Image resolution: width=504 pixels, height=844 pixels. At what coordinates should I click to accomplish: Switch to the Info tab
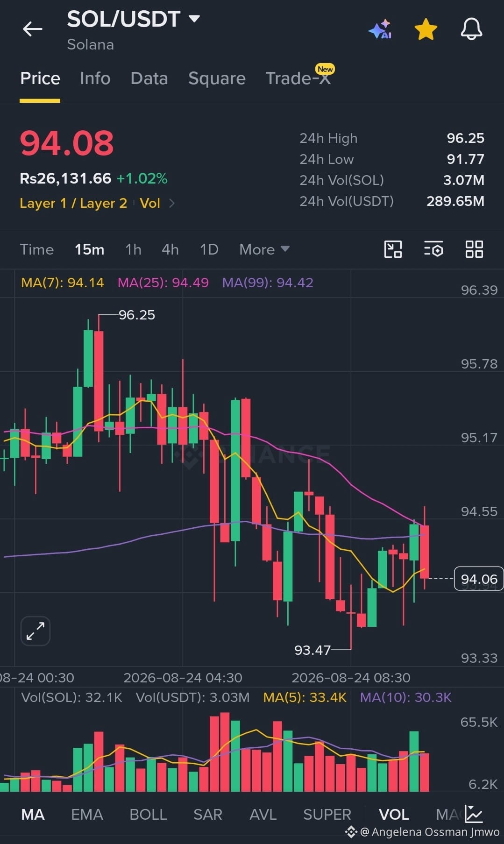click(95, 78)
